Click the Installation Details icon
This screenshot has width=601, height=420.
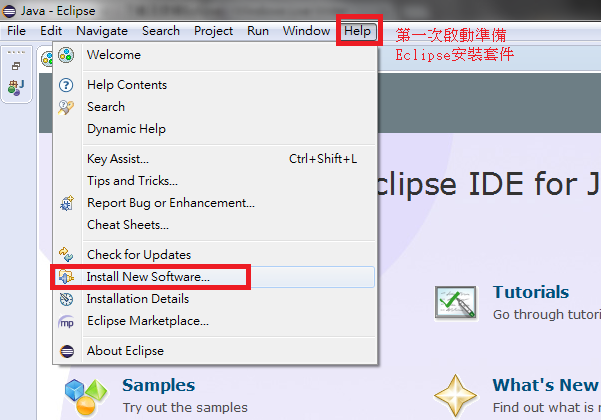(66, 299)
